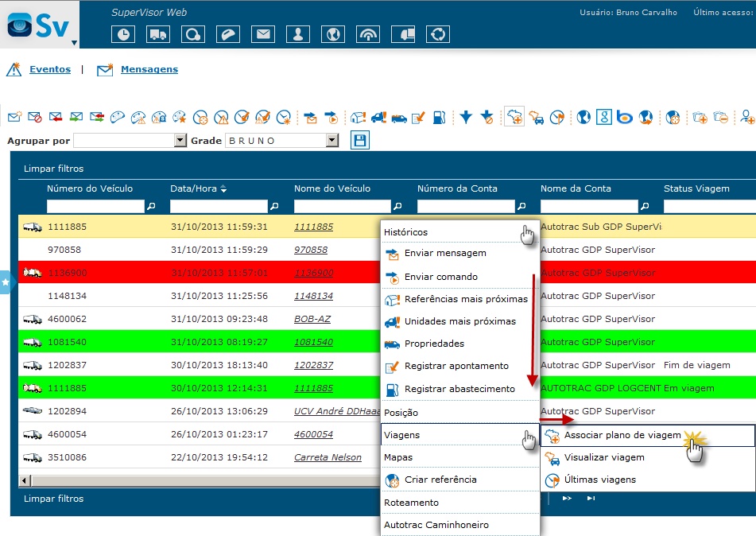This screenshot has height=536, width=756.
Task: Click the add folder toolbar icon
Action: 700,117
